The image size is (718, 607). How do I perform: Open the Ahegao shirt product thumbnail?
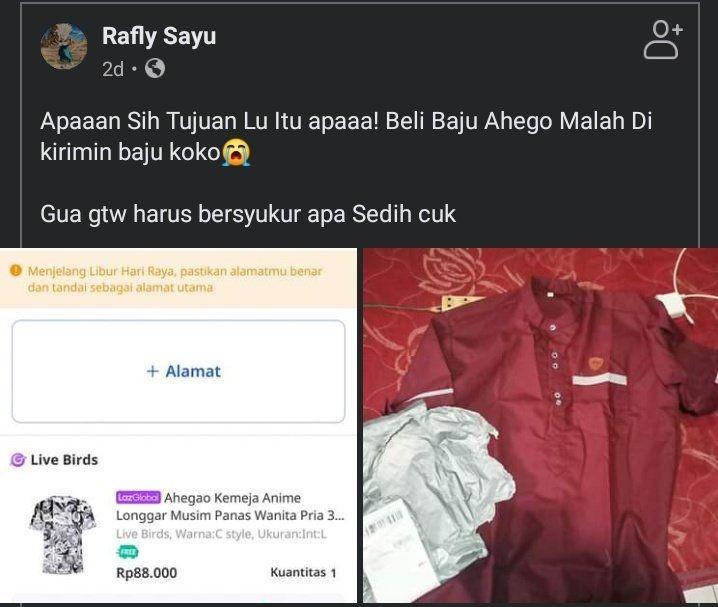click(x=63, y=534)
